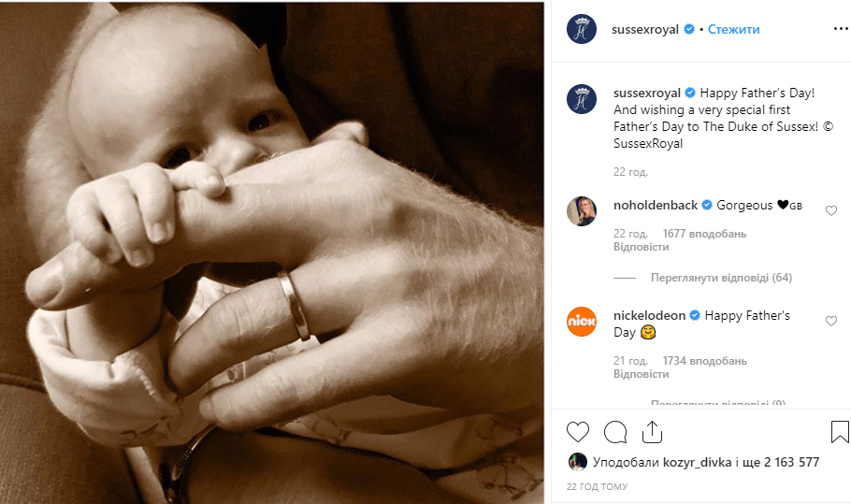Open sussexroyal avatar in the header
851x504 pixels.
[582, 29]
